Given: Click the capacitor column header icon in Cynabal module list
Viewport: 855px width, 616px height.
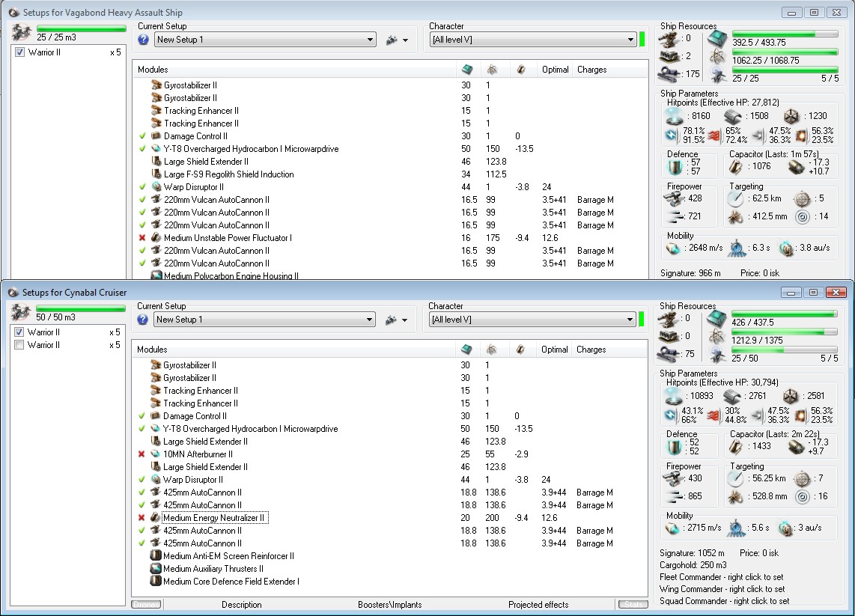Looking at the screenshot, I should [x=521, y=350].
